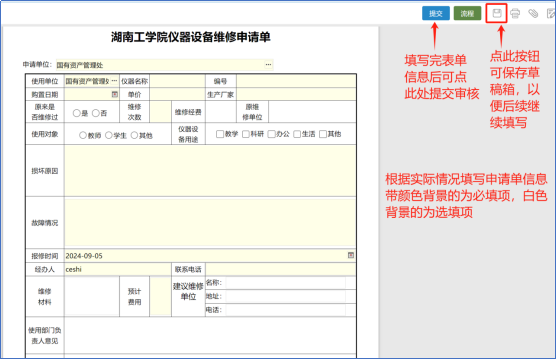Check the 教学 usage checkbox

click(x=220, y=134)
